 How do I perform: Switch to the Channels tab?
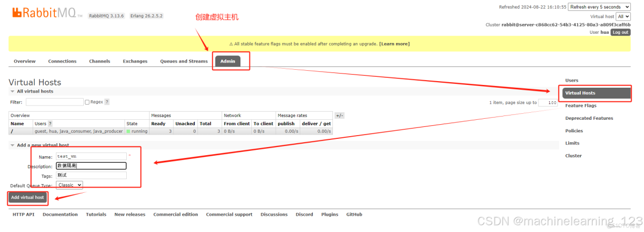[100, 62]
